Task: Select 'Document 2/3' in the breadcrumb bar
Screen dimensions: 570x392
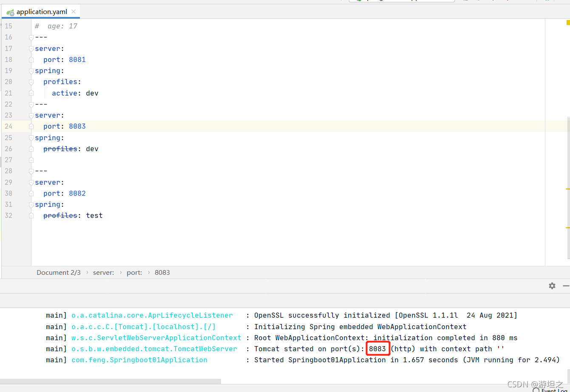Action: (x=58, y=272)
